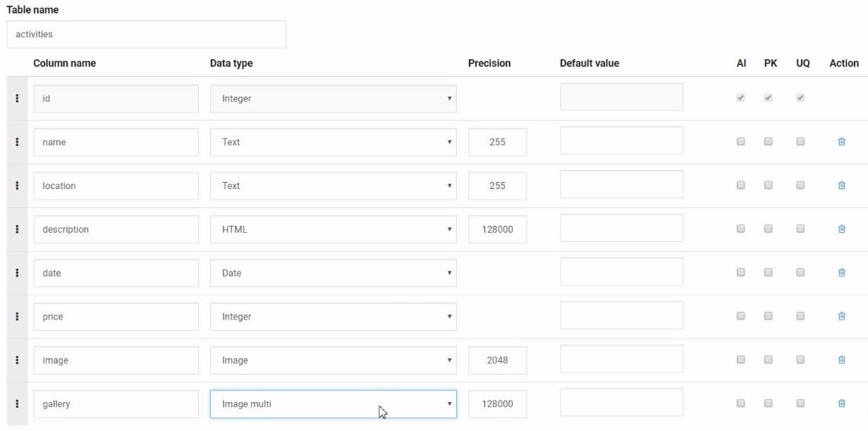This screenshot has height=431, width=868.
Task: Enable the UQ checkbox for name column
Action: click(x=800, y=142)
